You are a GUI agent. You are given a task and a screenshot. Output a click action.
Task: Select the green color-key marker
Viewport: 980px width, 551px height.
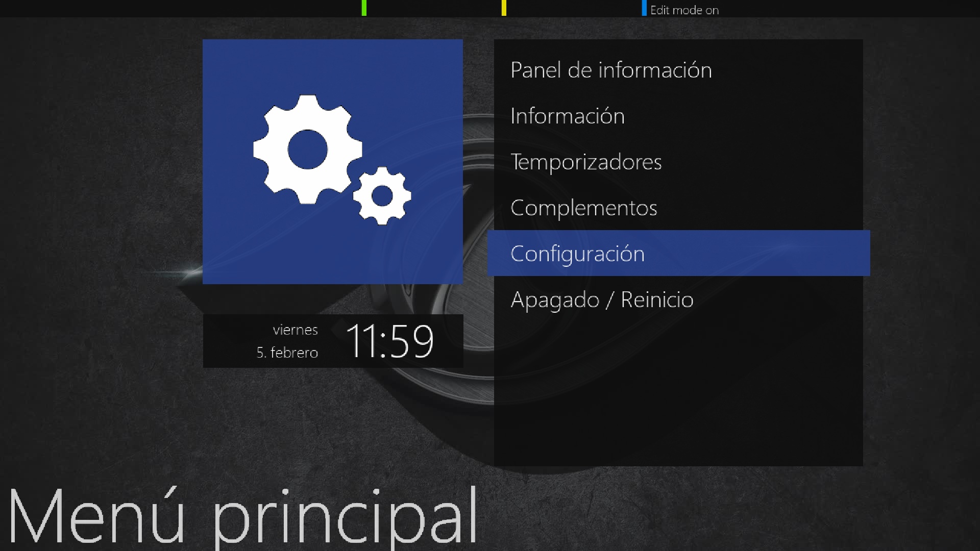[364, 8]
